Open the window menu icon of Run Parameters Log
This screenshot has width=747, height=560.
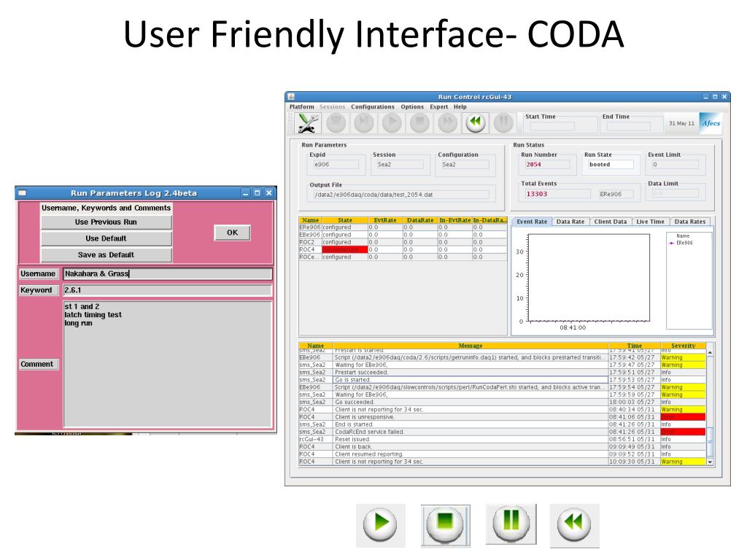click(x=22, y=192)
